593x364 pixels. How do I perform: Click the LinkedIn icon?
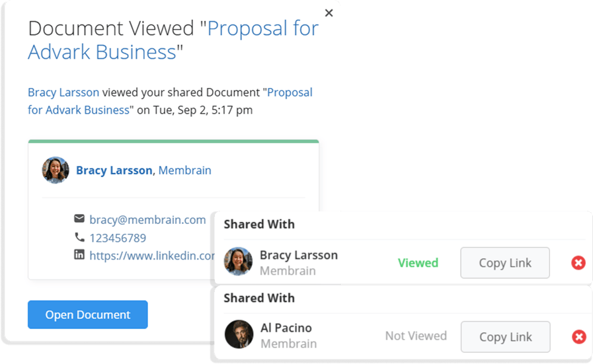79,254
